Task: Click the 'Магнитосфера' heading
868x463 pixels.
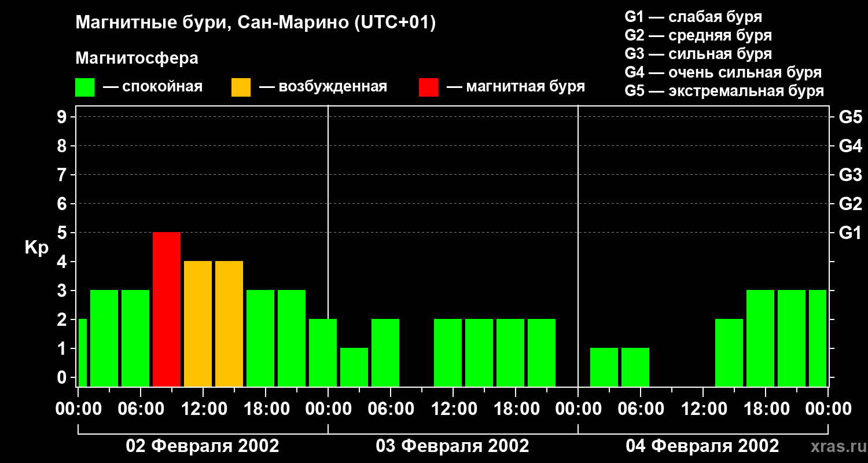Action: click(137, 58)
